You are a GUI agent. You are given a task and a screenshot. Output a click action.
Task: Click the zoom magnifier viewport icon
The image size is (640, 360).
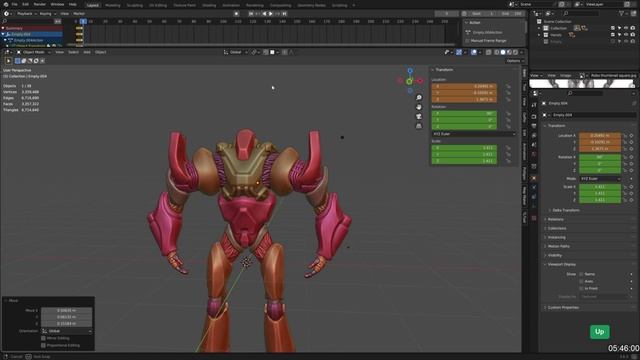click(419, 98)
